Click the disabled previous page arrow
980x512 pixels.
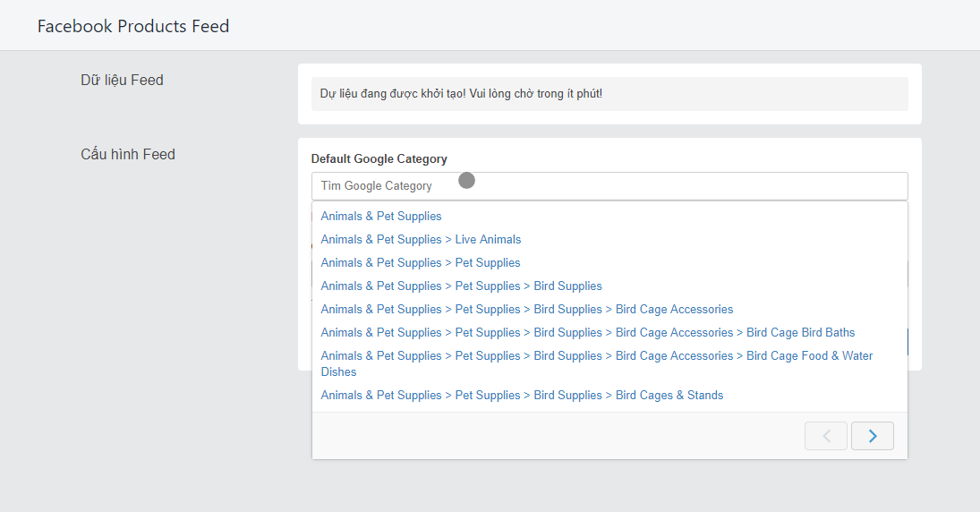826,436
